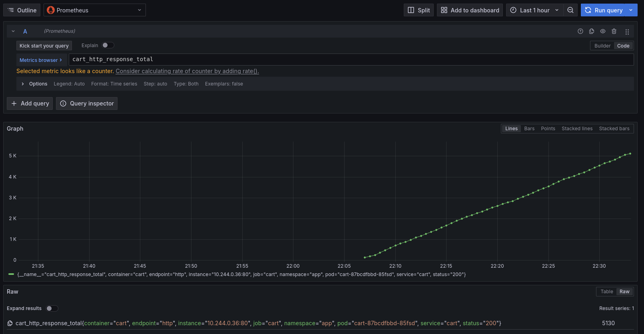
Task: Open the Outline panel
Action: tap(22, 10)
